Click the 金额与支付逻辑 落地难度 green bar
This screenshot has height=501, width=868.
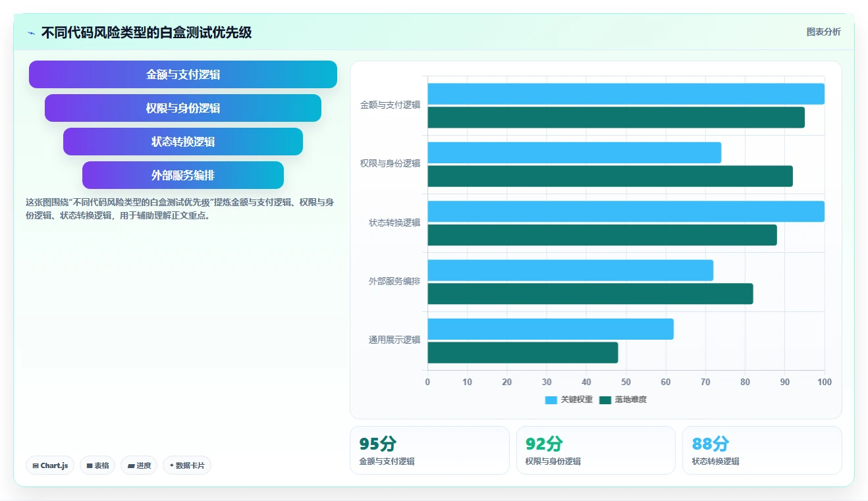(616, 118)
